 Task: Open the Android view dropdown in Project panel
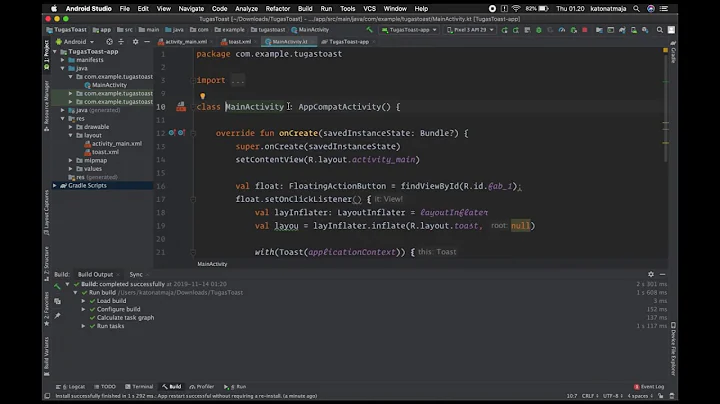click(75, 42)
